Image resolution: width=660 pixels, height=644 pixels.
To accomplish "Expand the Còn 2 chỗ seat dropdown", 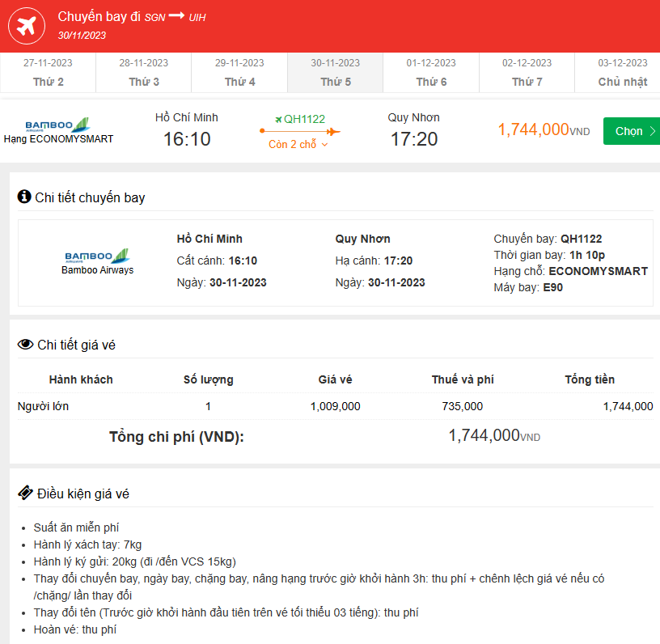I will point(298,145).
